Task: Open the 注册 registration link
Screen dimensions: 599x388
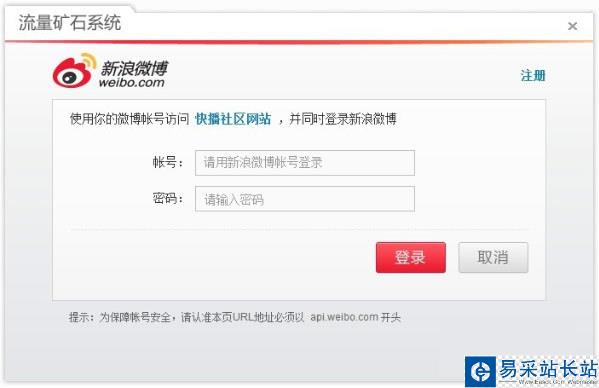Action: [x=533, y=76]
